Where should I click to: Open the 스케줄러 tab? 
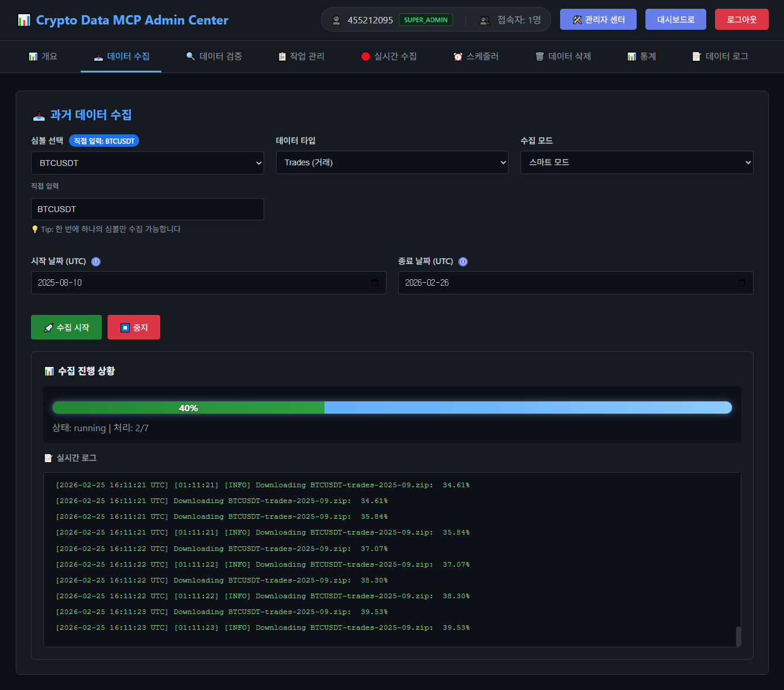[x=476, y=57]
